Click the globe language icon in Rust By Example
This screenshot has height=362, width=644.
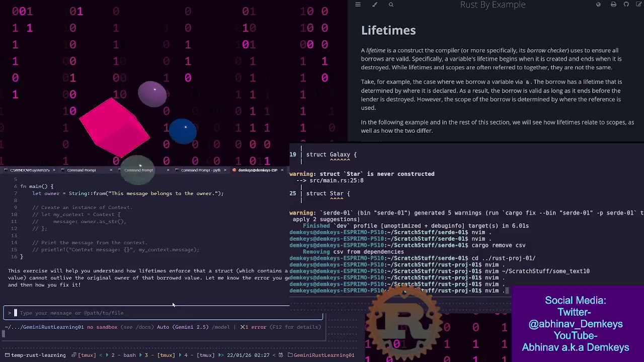598,5
